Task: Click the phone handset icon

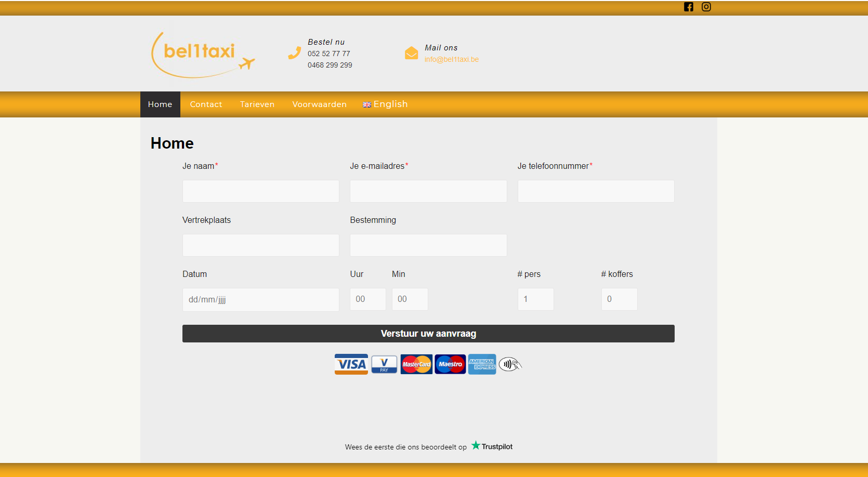Action: click(x=295, y=53)
